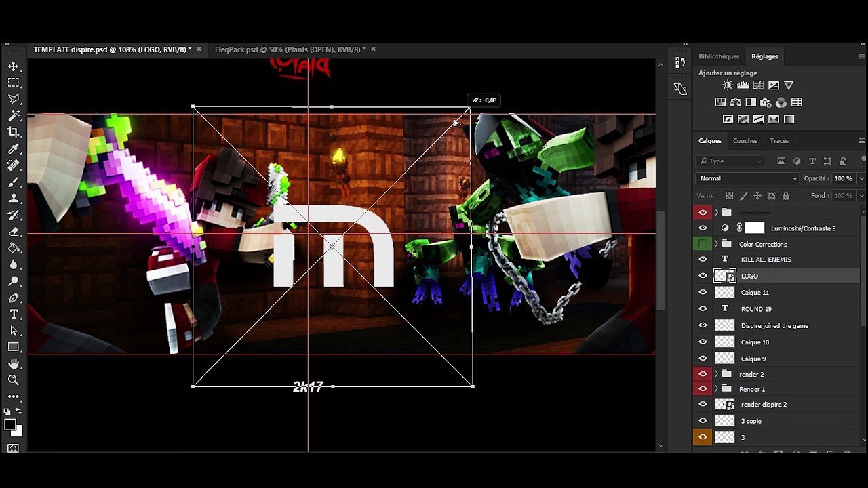Open the Calques panel menu
This screenshot has width=868, height=488.
(x=862, y=141)
